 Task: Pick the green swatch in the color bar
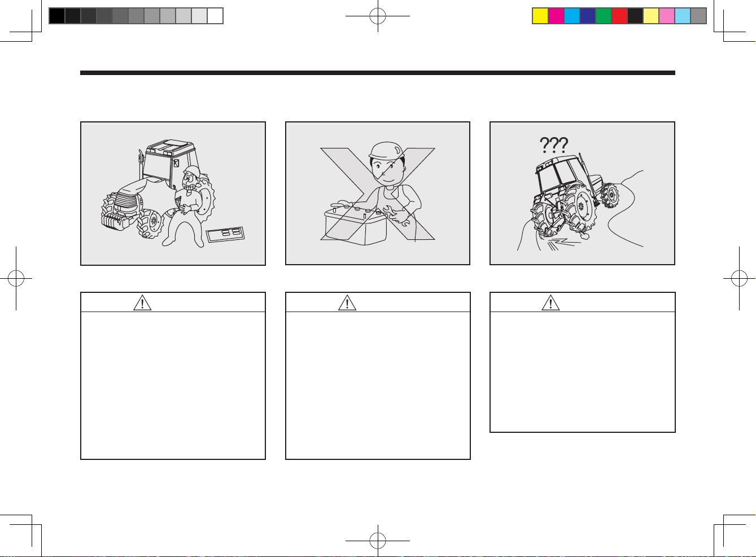coord(604,16)
